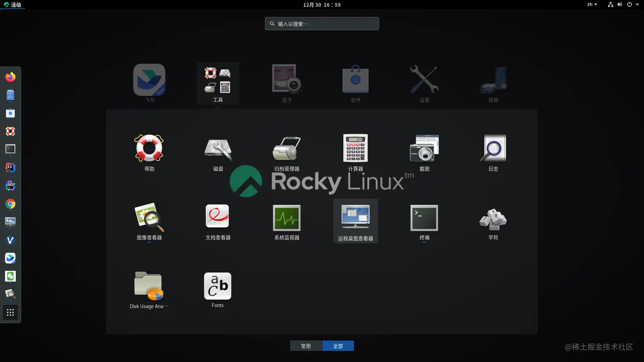
Task: Open the Remote Desktop Viewer dock icon
Action: [x=10, y=222]
